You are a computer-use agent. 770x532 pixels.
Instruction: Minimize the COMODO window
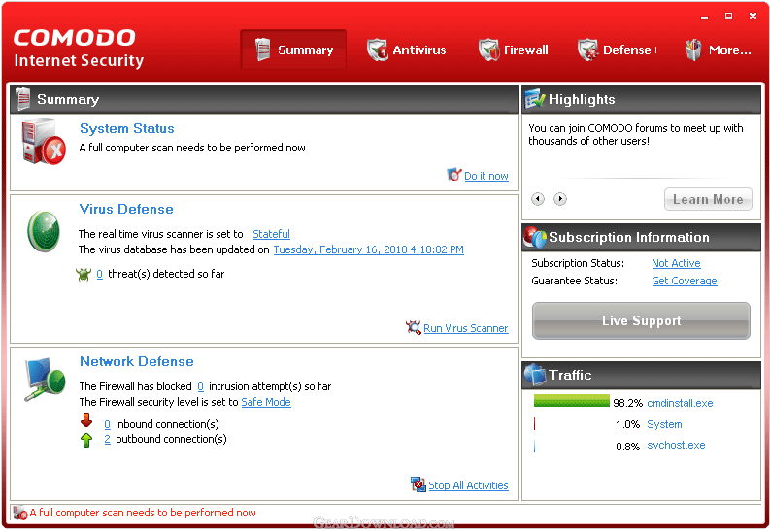[x=705, y=17]
